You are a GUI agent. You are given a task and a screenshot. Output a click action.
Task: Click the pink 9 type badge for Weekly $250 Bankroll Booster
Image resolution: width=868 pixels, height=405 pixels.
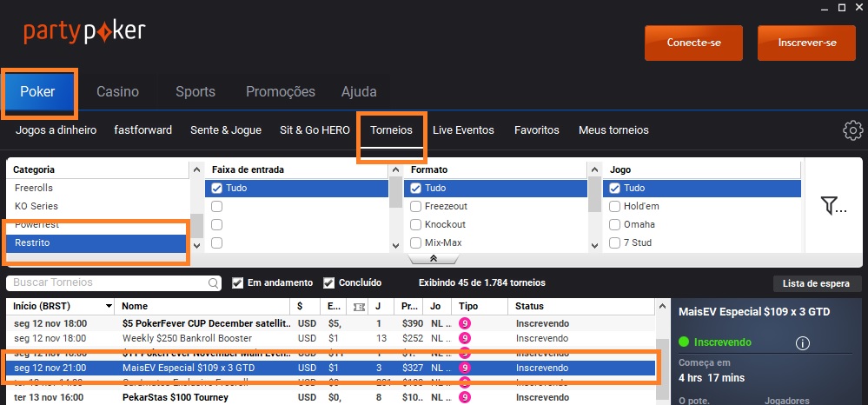pos(465,338)
